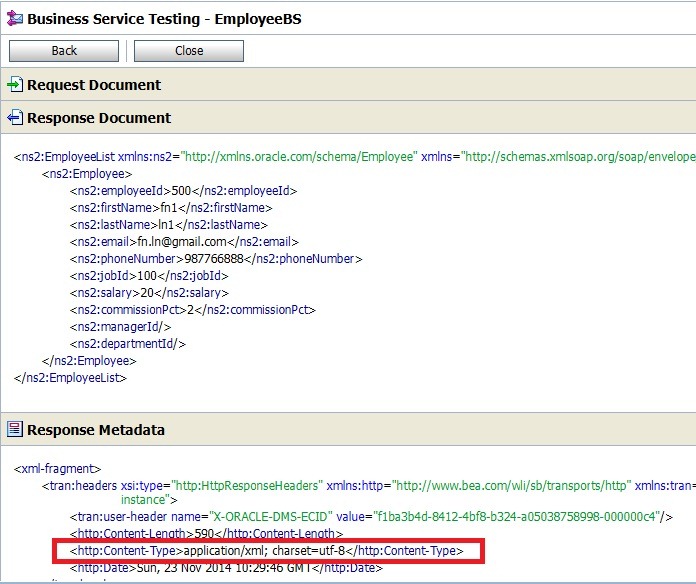
Task: Click the ns2:commissionPct element line
Action: [193, 309]
